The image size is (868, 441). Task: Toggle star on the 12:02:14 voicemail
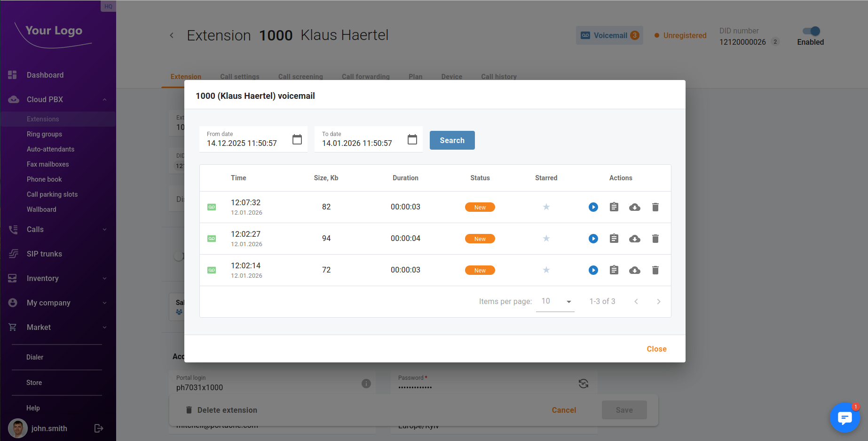coord(546,270)
